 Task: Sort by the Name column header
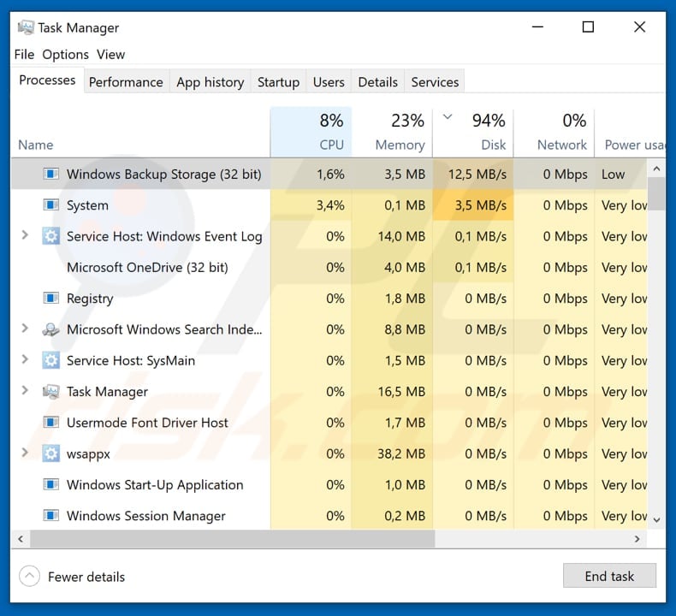[x=36, y=145]
